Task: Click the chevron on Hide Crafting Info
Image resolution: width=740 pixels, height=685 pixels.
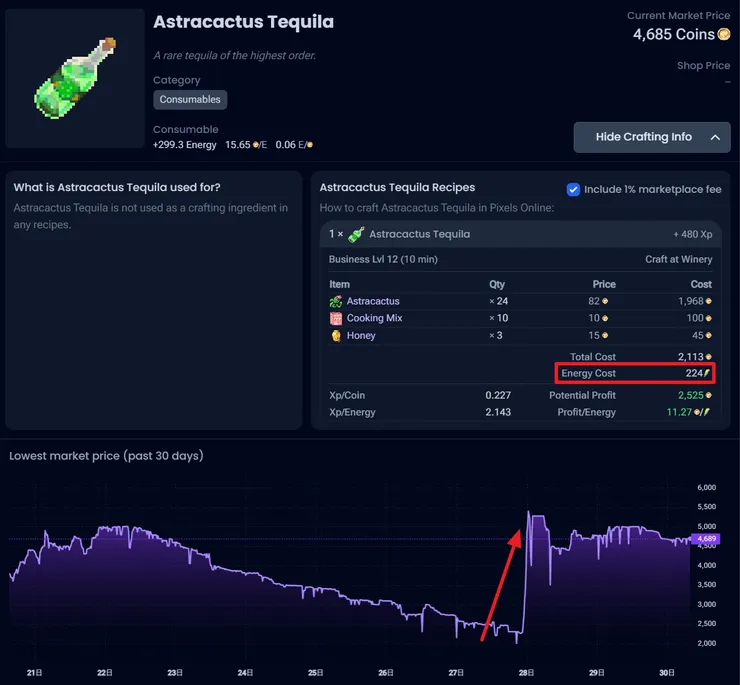Action: [x=715, y=137]
